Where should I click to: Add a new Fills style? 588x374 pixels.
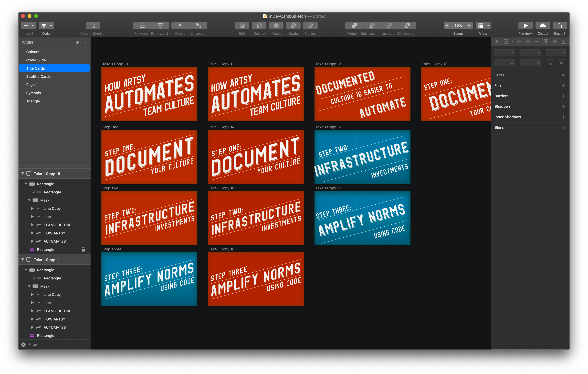(x=563, y=86)
